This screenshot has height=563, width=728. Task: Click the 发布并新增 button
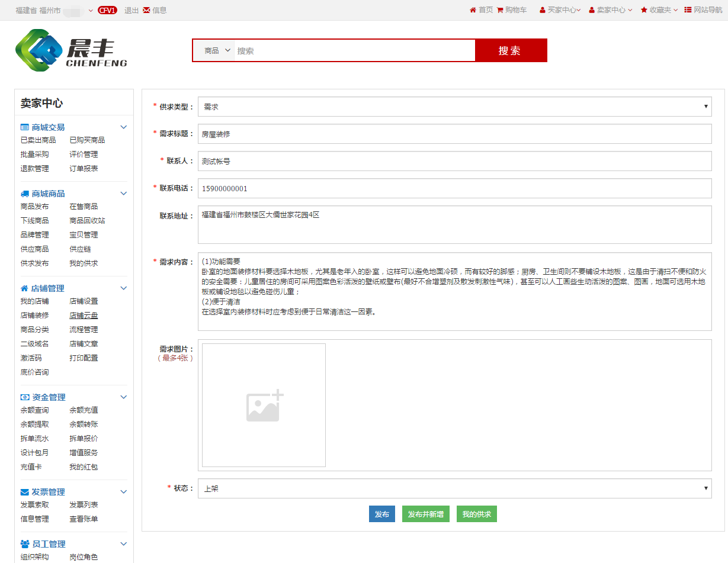pos(425,514)
